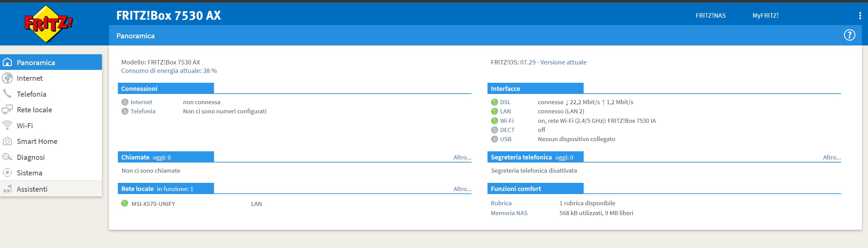Navigate to Smart Home in sidebar
The image size is (868, 248).
[51, 141]
